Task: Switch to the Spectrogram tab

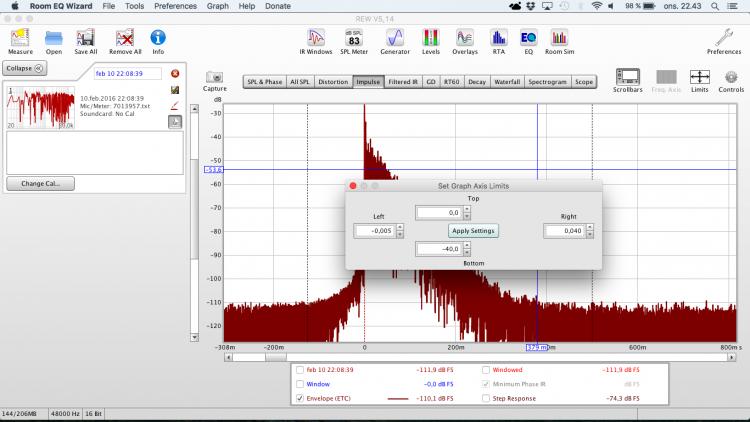Action: pyautogui.click(x=547, y=82)
